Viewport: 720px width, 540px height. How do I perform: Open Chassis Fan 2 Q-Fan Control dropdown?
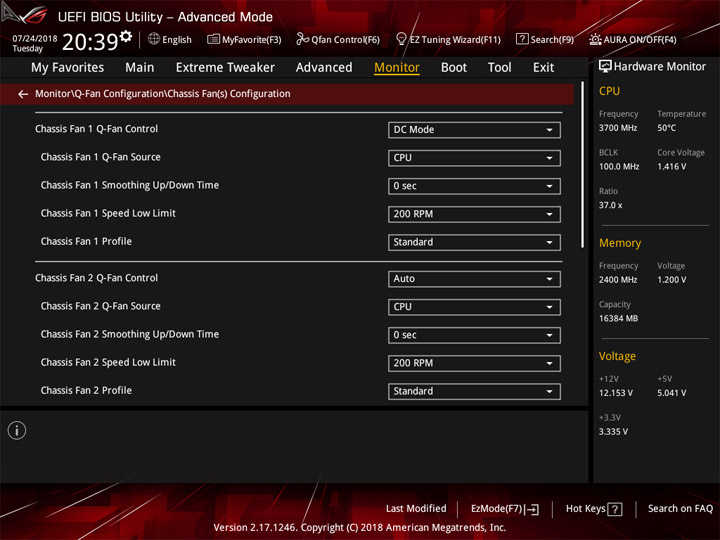[x=474, y=279]
